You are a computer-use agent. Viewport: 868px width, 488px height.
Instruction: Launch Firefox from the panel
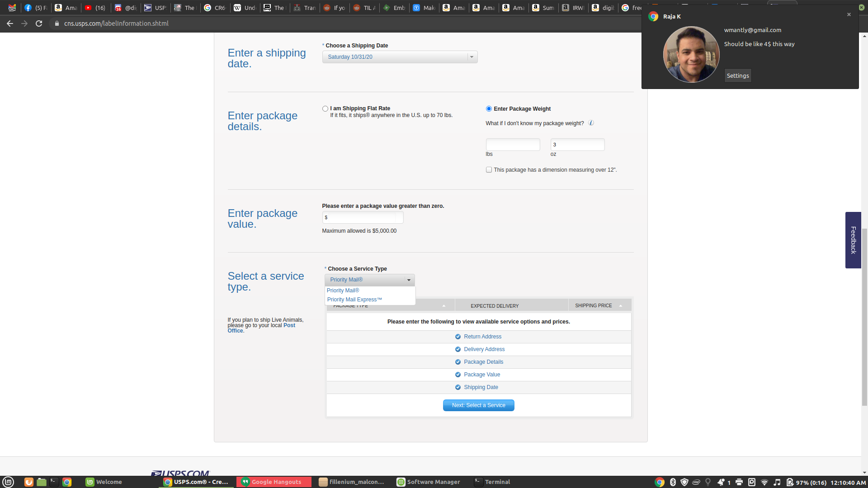(29, 482)
